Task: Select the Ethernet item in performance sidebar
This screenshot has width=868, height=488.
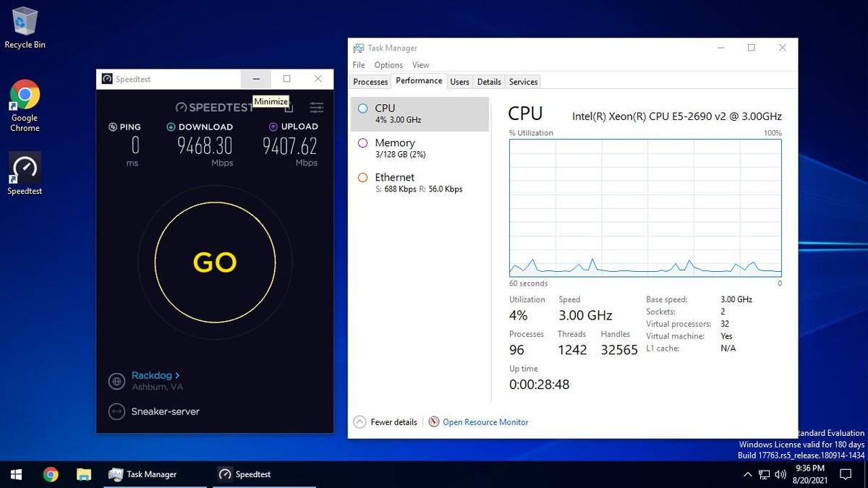Action: click(420, 183)
